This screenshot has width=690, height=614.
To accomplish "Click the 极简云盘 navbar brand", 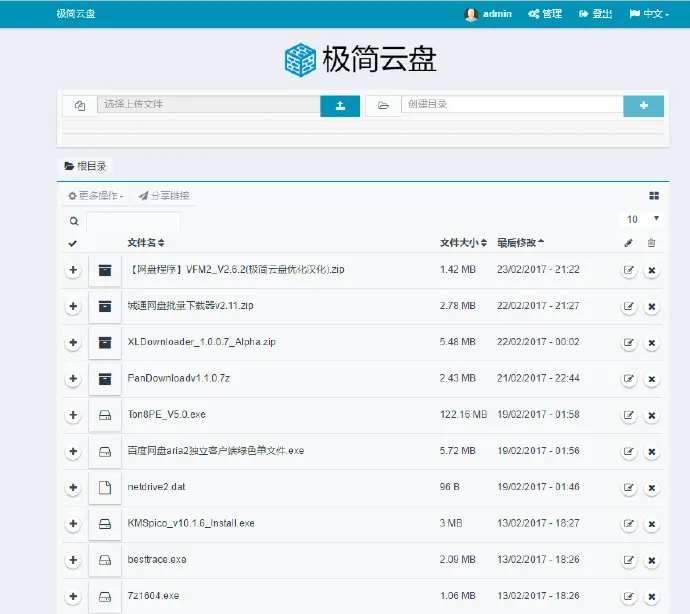I will click(76, 14).
